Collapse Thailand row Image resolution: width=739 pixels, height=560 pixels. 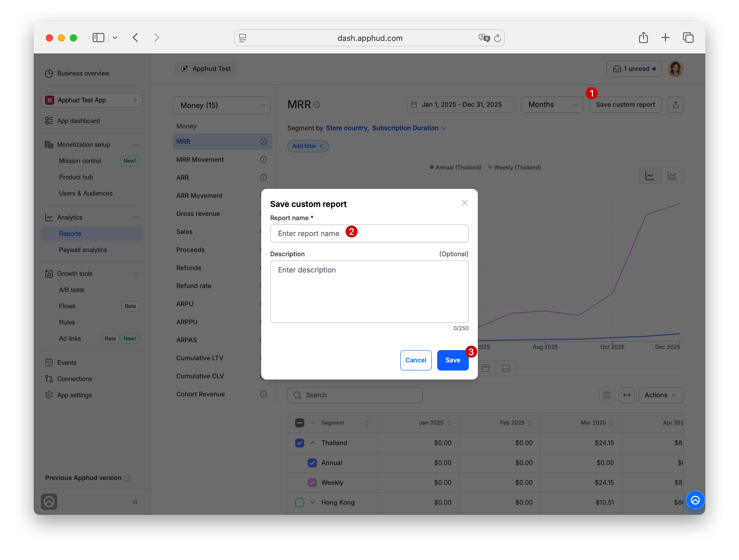point(312,443)
